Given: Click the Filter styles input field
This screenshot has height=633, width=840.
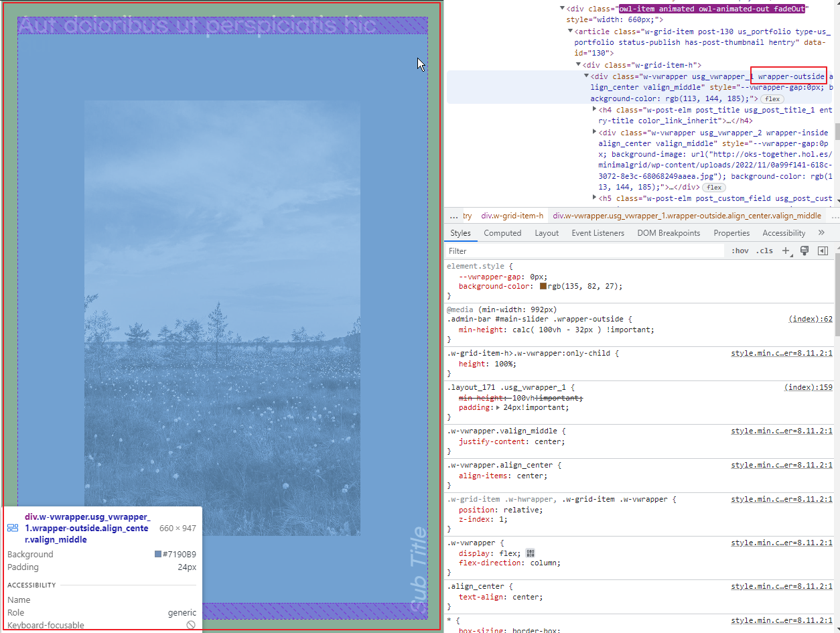Looking at the screenshot, I should (x=586, y=251).
